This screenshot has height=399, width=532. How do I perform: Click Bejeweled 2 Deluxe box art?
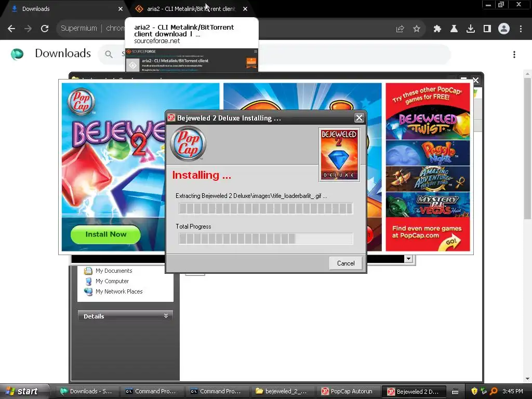pos(339,154)
